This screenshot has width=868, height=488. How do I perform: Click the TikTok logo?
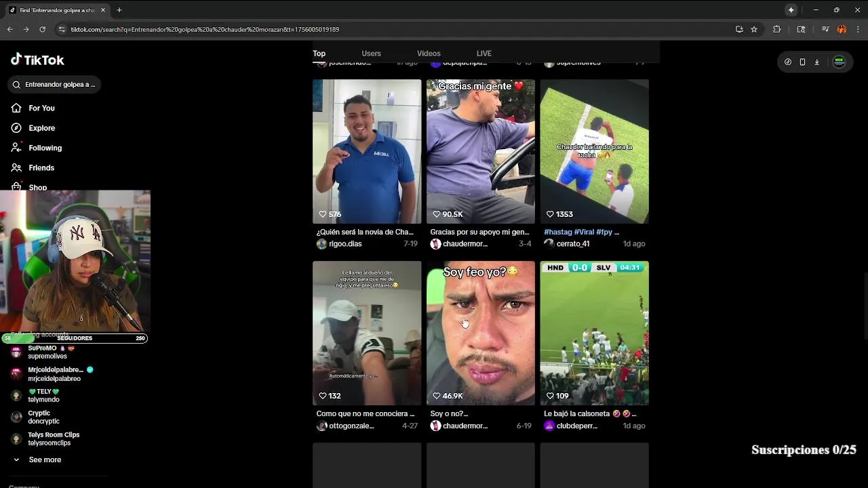coord(37,60)
